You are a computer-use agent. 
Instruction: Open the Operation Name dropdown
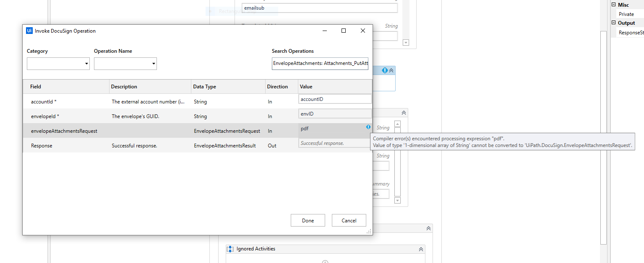[x=125, y=64]
